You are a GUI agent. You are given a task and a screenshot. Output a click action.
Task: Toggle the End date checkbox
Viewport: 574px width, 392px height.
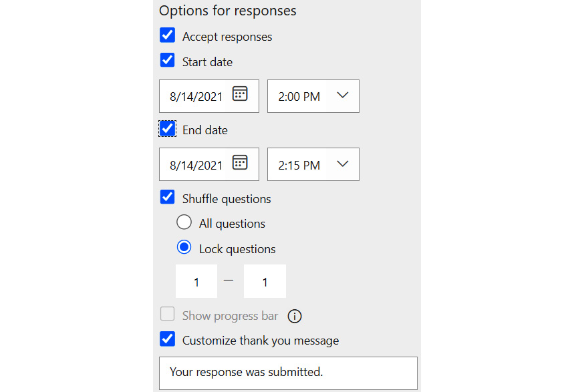167,128
